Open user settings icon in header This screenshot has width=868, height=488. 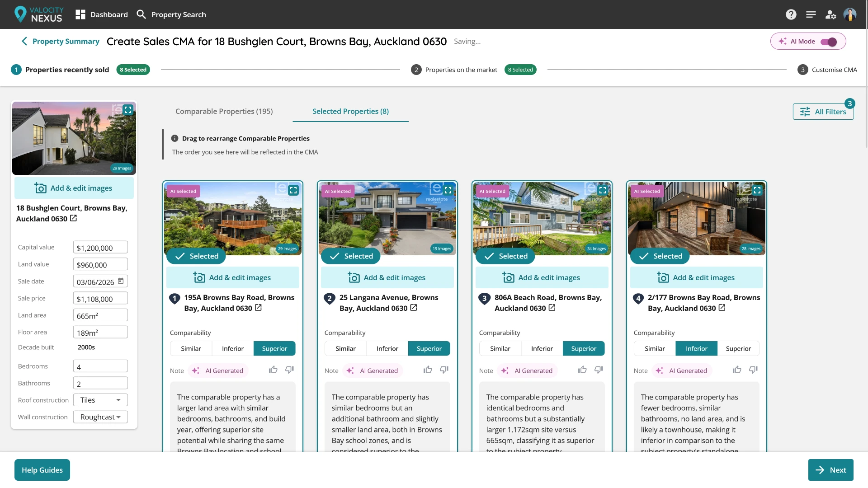click(830, 14)
